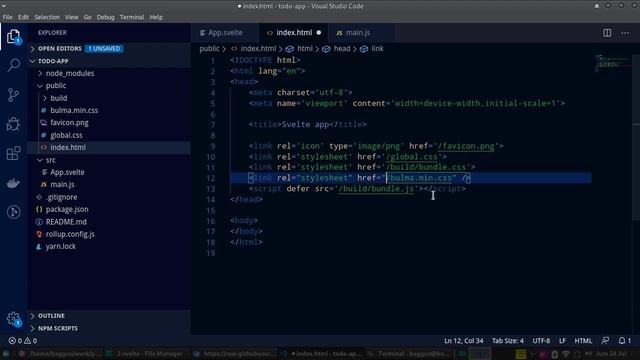This screenshot has height=360, width=640.
Task: Open the Docker view in activity bar
Action: point(13,183)
